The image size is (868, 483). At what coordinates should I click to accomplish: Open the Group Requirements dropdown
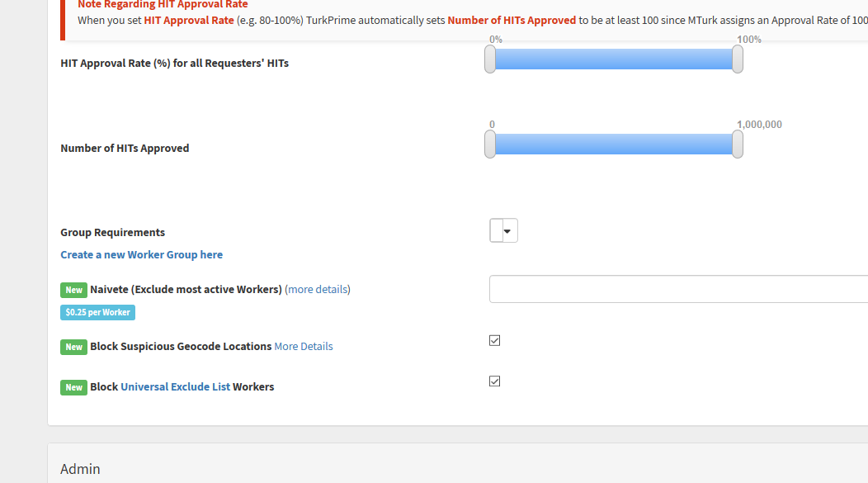click(504, 231)
